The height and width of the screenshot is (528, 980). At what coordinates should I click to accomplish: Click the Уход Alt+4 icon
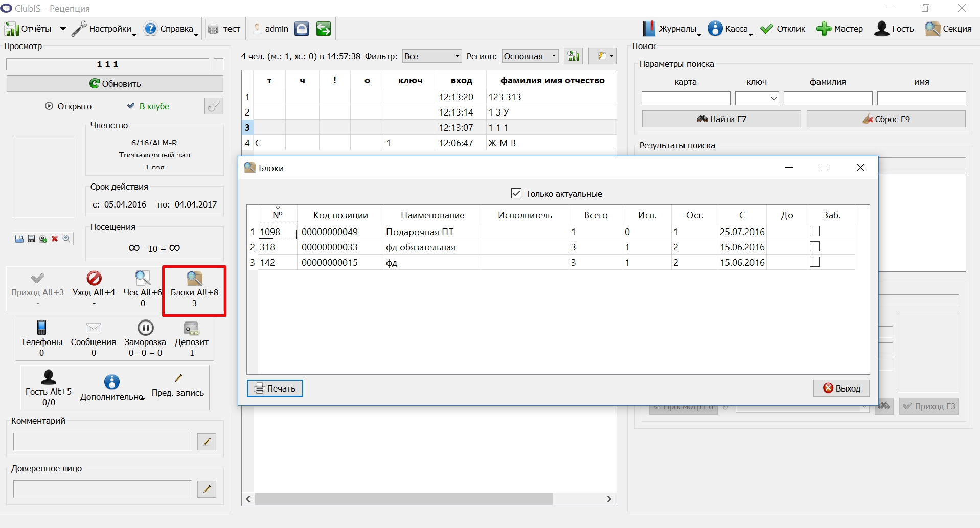pyautogui.click(x=94, y=278)
